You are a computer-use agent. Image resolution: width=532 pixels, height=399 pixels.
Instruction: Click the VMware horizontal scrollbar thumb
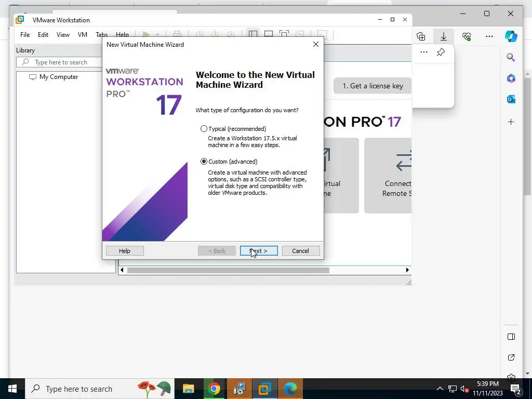pos(228,270)
